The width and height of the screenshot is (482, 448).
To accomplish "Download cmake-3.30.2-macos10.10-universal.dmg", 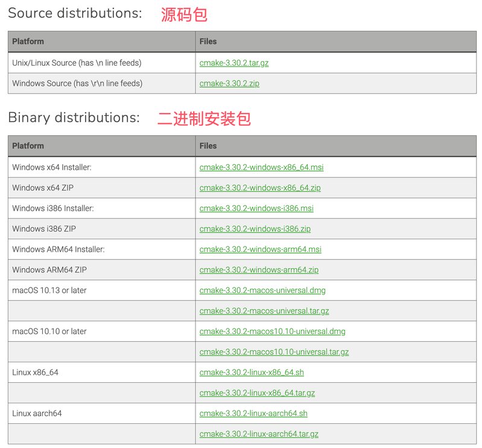I will coord(272,331).
